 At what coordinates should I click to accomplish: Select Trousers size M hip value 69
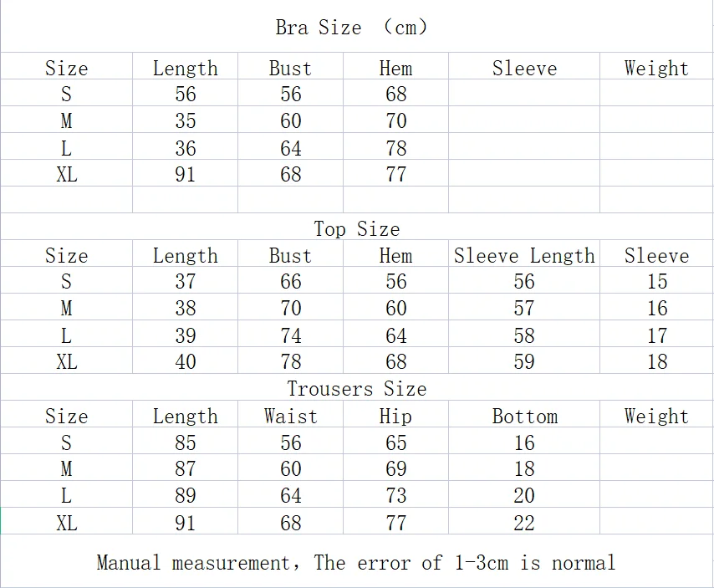[395, 469]
